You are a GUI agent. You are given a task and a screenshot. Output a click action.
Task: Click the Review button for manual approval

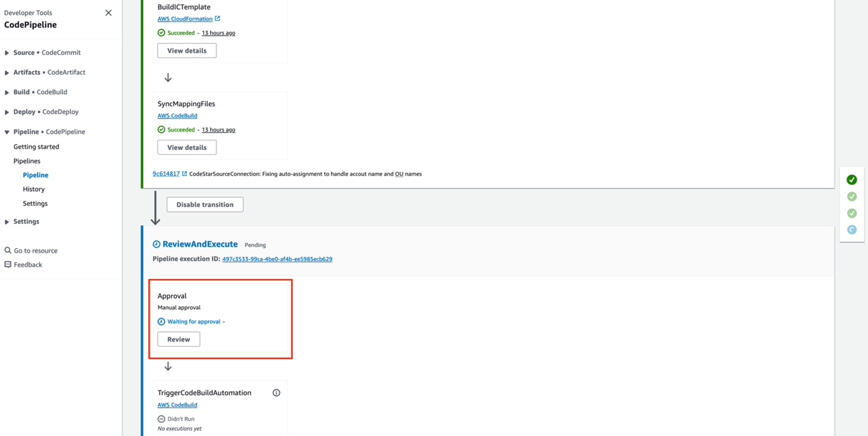tap(178, 339)
